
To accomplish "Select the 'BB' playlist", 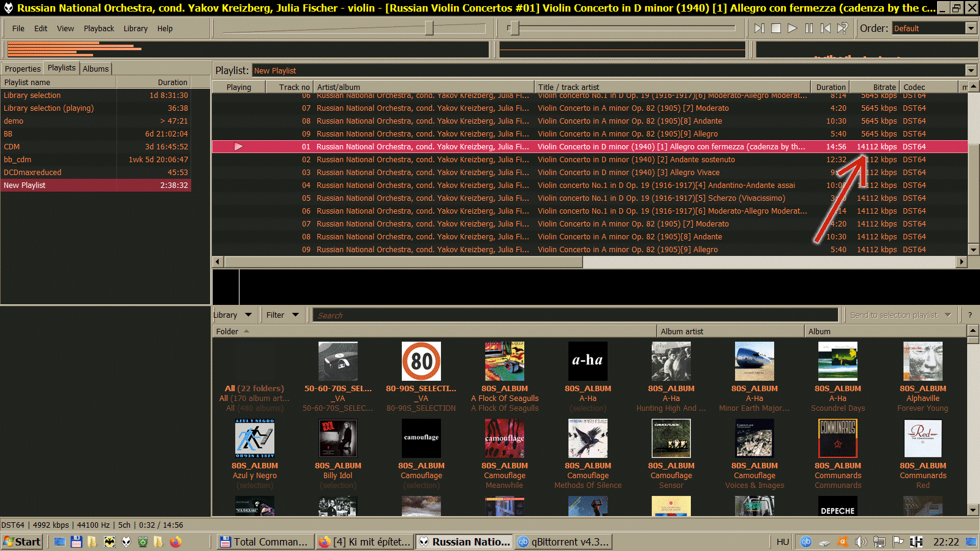I will [x=96, y=134].
